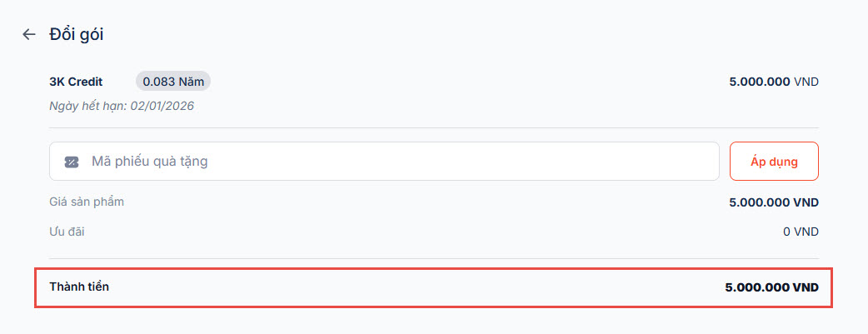
Task: Select the 3K Credit plan name
Action: pyautogui.click(x=76, y=82)
